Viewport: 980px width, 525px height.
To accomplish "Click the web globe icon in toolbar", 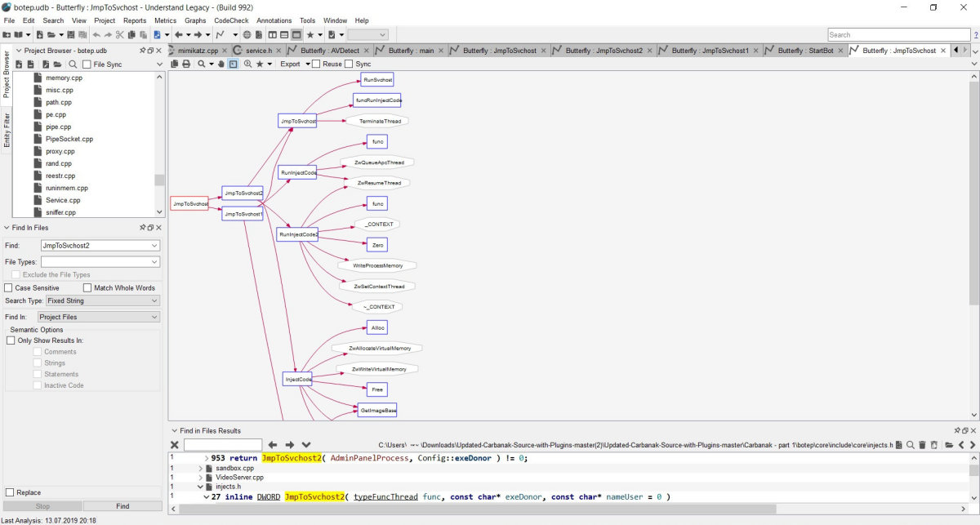I will pyautogui.click(x=247, y=35).
